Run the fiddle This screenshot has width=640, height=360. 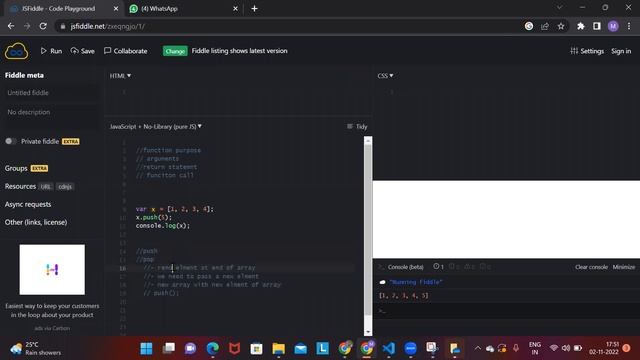coord(51,51)
